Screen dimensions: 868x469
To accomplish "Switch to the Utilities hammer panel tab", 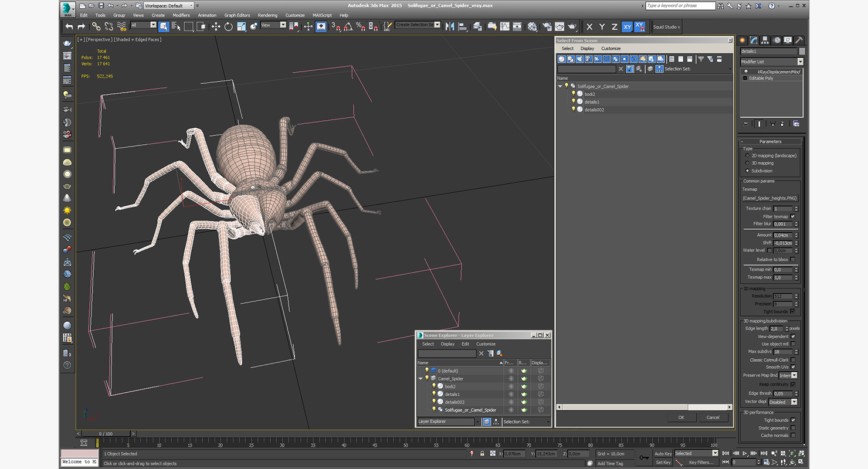I will 799,40.
